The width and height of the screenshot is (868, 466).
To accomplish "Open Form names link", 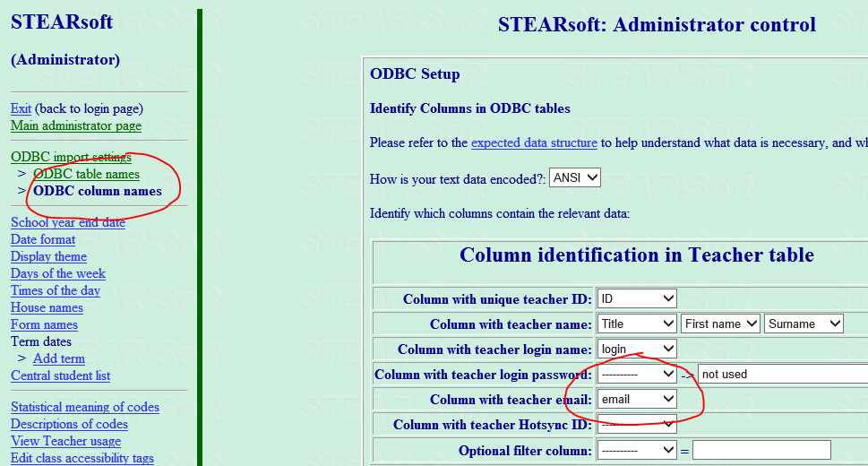I will click(x=44, y=325).
